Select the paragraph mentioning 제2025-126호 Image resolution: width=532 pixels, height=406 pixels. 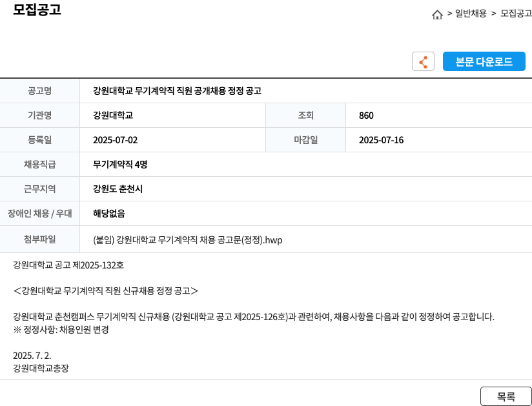pyautogui.click(x=254, y=317)
